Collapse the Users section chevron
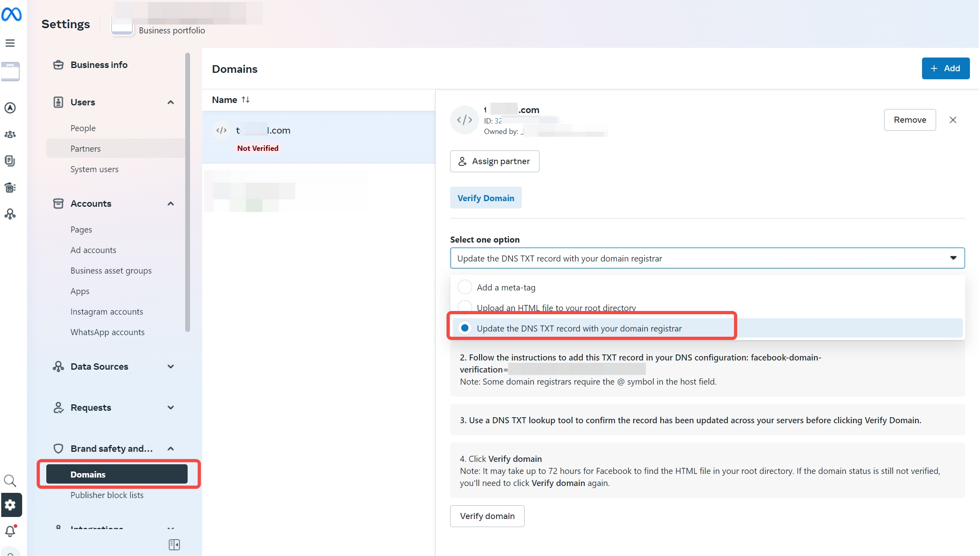 [171, 102]
